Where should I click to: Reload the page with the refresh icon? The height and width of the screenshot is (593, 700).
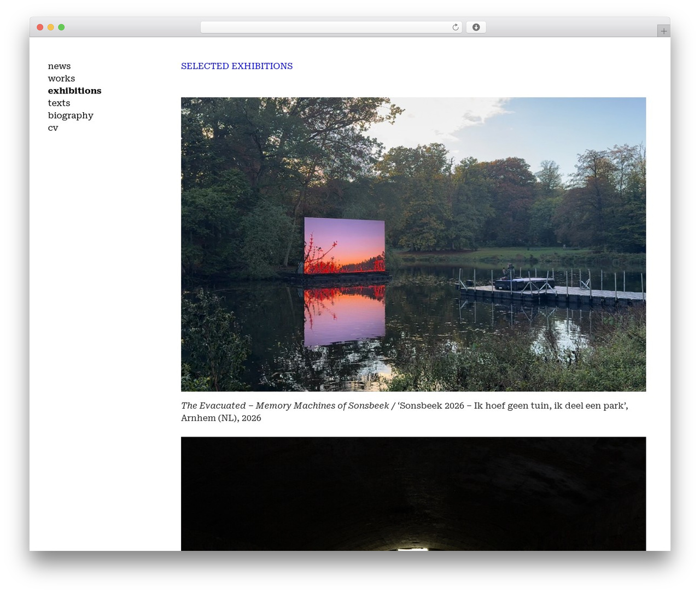(x=455, y=27)
